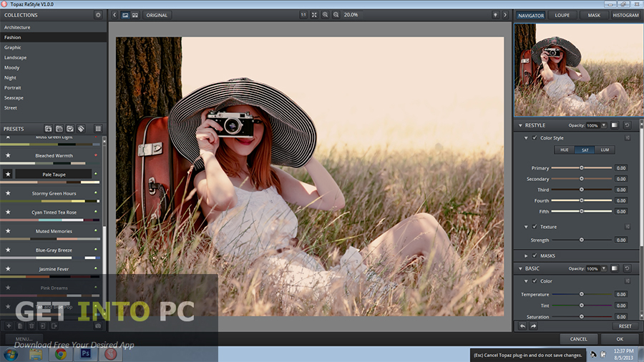Collapse the Texture subsection triangle
The image size is (644, 362).
[x=526, y=227]
